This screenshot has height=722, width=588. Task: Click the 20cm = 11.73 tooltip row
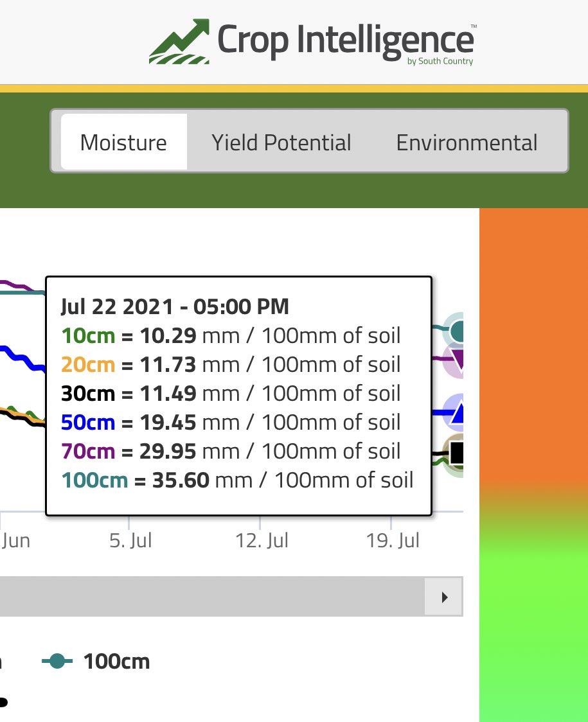(231, 365)
